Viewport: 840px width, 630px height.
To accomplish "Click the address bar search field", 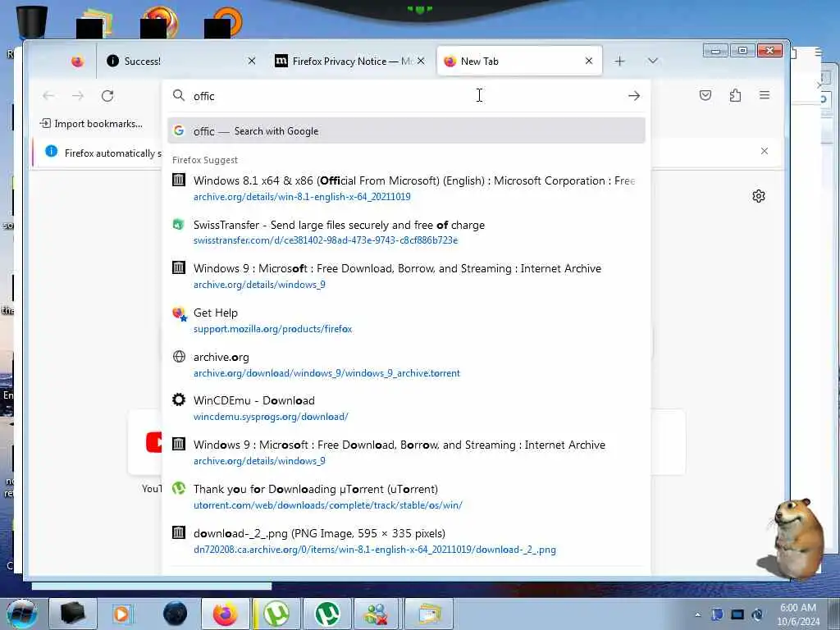I will 406,96.
